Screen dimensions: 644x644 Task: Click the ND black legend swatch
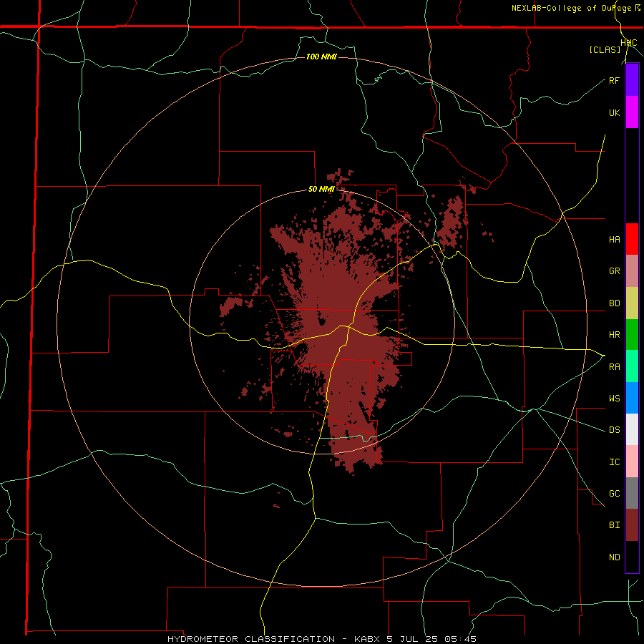click(x=632, y=557)
